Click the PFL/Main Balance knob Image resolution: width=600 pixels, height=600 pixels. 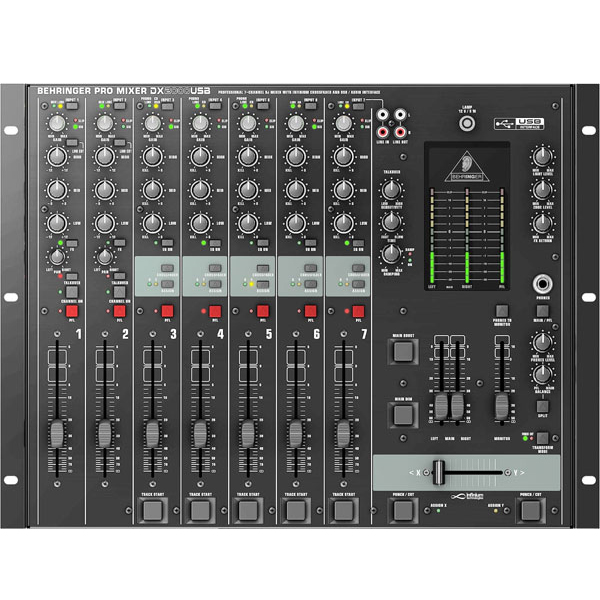tap(542, 375)
